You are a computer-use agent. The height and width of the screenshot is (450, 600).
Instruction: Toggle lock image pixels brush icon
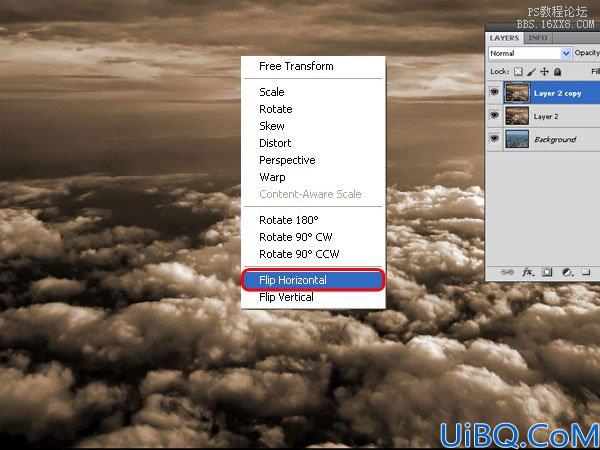[x=532, y=72]
